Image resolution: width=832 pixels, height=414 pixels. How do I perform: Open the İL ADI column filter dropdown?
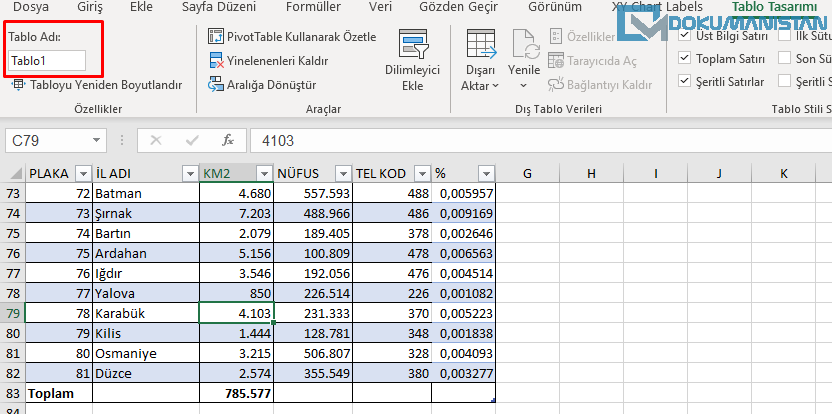[190, 174]
